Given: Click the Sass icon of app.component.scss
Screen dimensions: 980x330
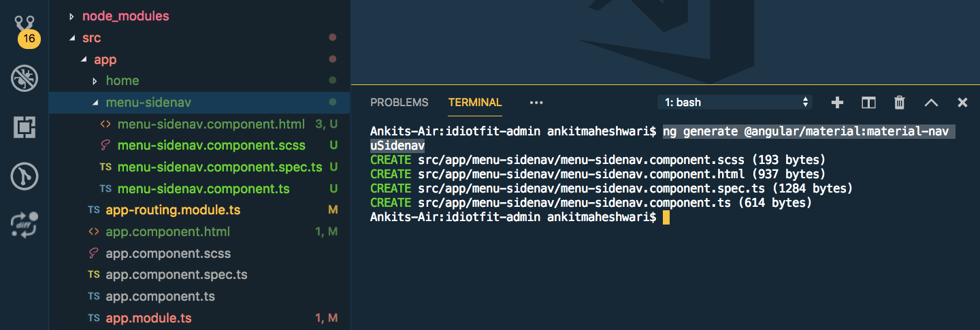Looking at the screenshot, I should click(x=94, y=253).
